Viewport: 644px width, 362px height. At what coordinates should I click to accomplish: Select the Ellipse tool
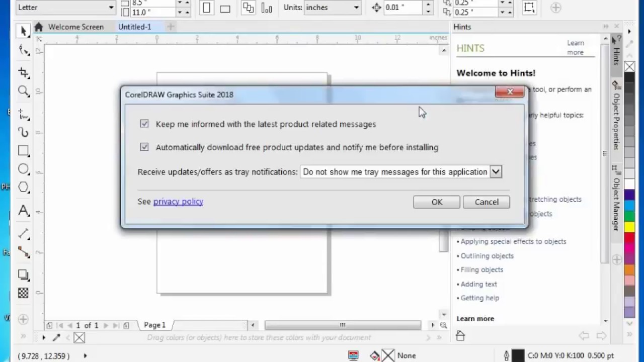pyautogui.click(x=23, y=169)
